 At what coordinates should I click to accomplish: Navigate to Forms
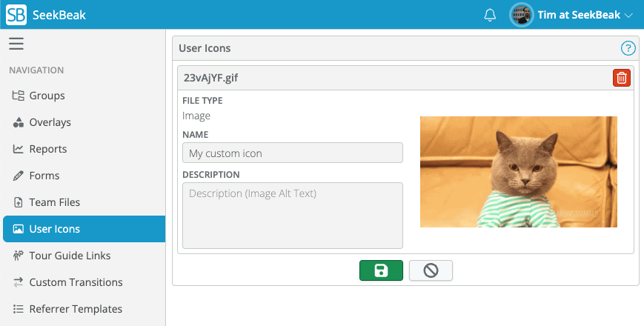click(44, 176)
